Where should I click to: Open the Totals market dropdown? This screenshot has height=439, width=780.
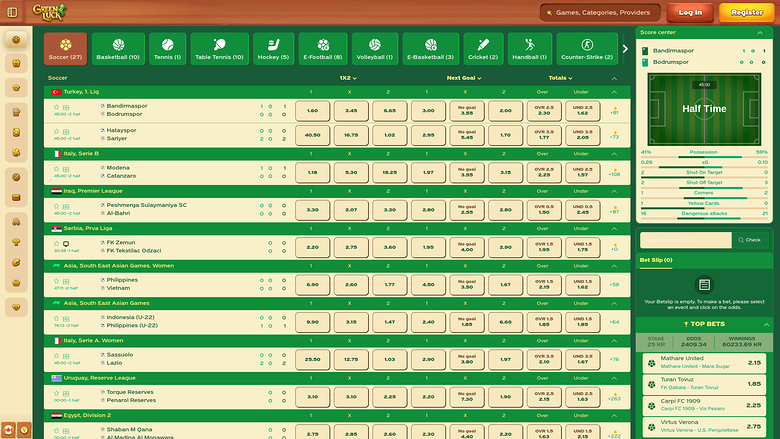(560, 78)
